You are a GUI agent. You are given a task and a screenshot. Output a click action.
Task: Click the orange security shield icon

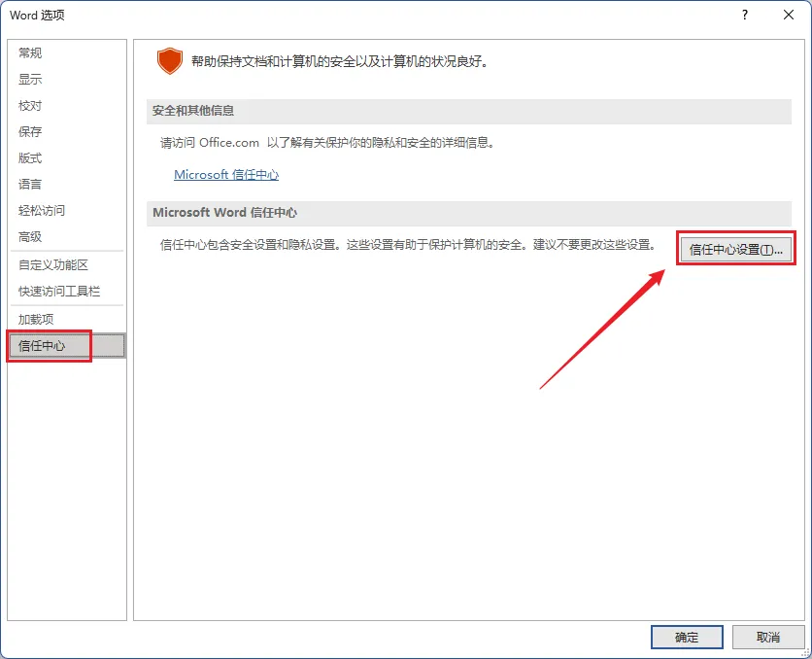pyautogui.click(x=170, y=61)
